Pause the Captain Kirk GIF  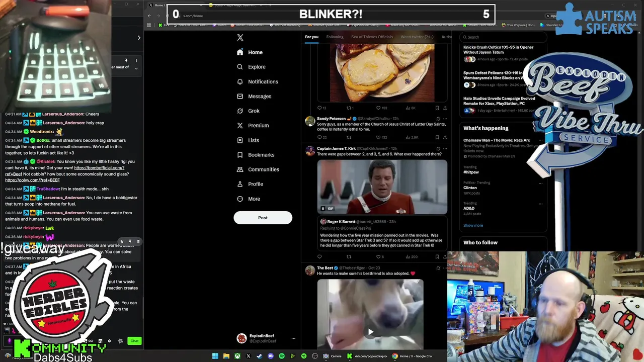point(323,208)
